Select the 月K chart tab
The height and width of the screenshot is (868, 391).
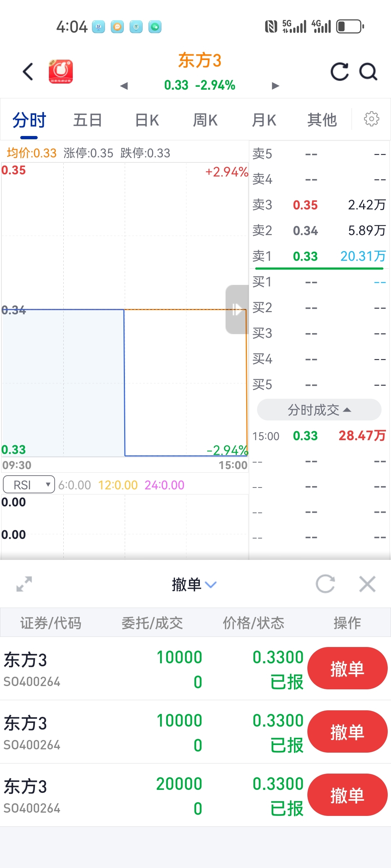[264, 120]
